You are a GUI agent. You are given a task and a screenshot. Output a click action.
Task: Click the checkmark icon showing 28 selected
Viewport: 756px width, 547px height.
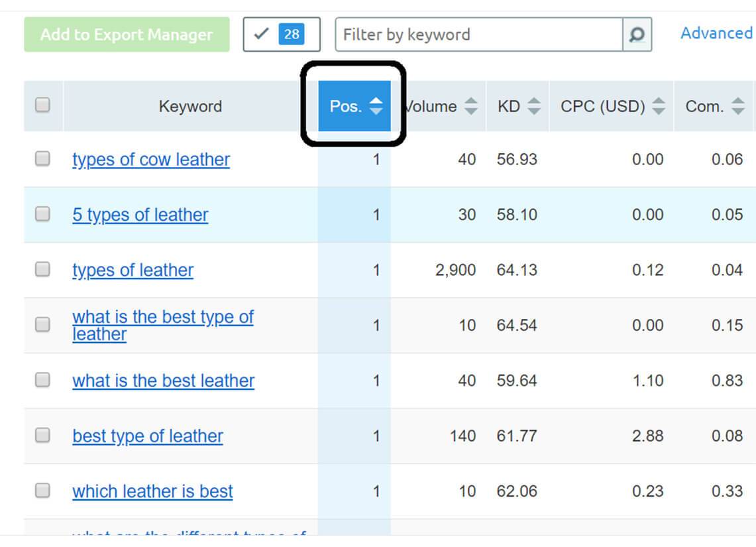tap(280, 34)
